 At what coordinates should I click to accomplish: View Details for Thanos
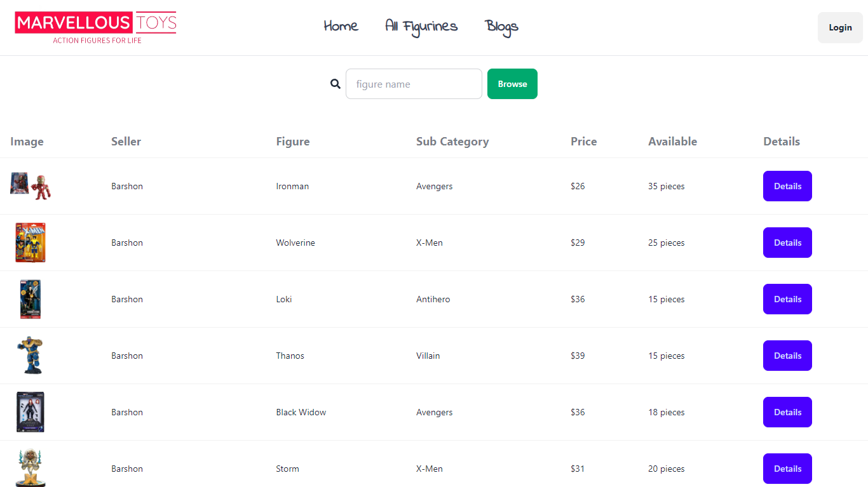pyautogui.click(x=787, y=356)
